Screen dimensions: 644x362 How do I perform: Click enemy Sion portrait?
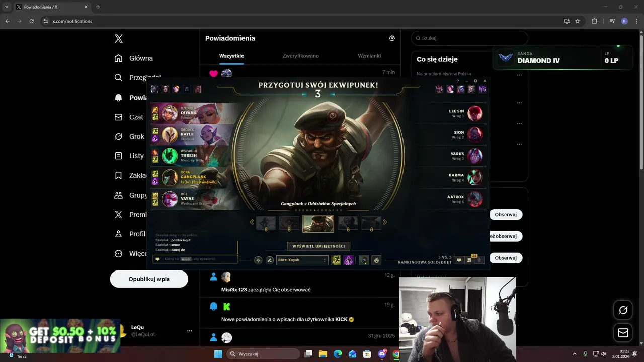pos(475,135)
